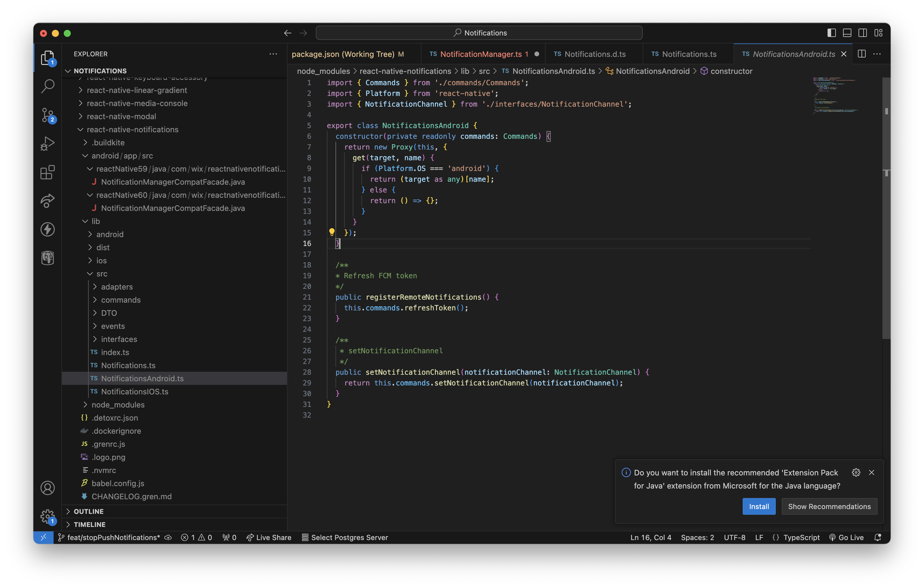The height and width of the screenshot is (588, 924).
Task: Click Select Postgres Server status item
Action: [345, 537]
